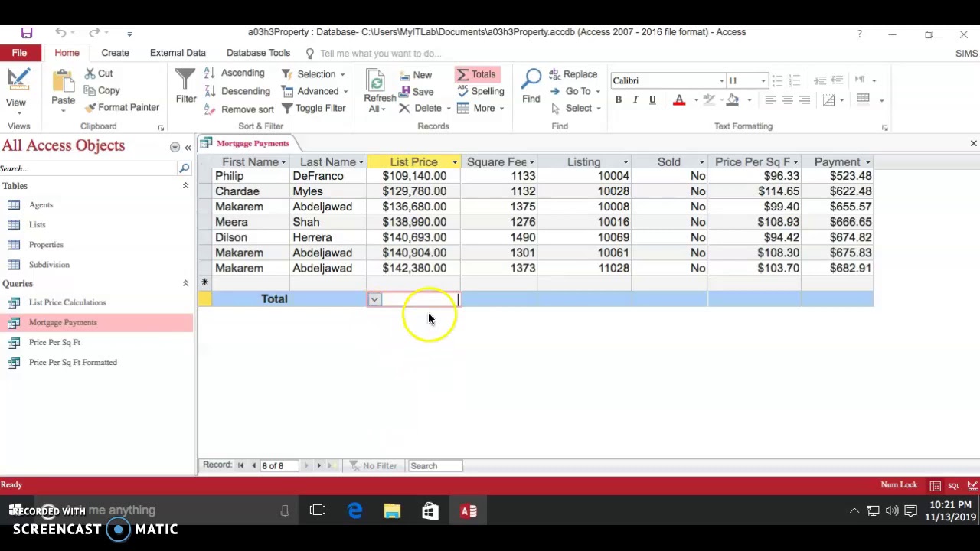The width and height of the screenshot is (980, 551).
Task: Click the Find binoculars icon
Action: (x=531, y=79)
